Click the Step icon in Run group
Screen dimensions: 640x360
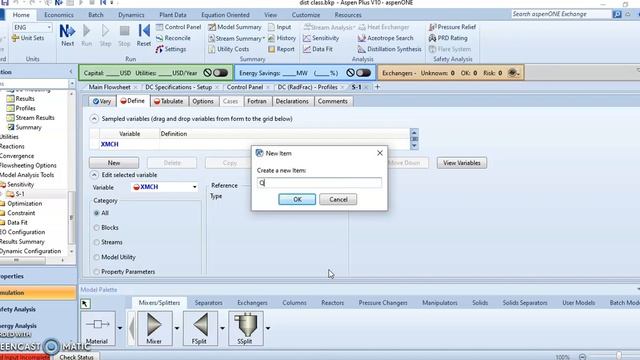pyautogui.click(x=105, y=35)
